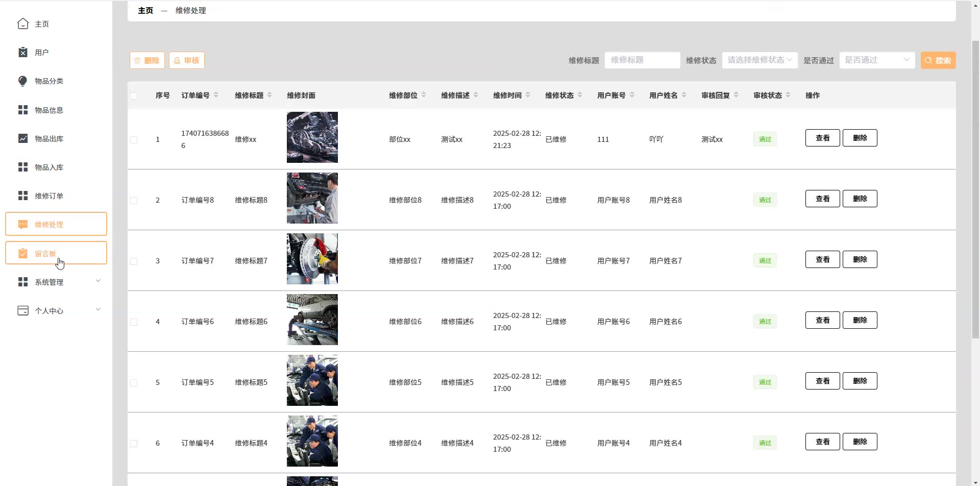980x486 pixels.
Task: Go to 主页 in the sidebar
Action: pos(56,24)
